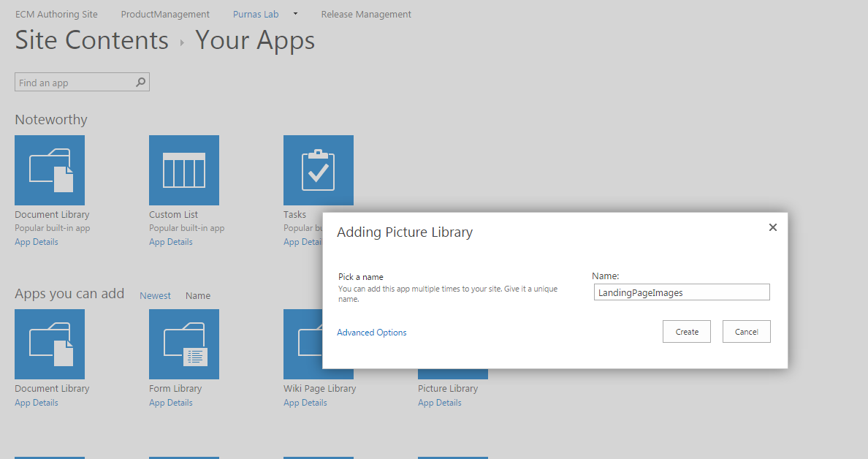This screenshot has height=459, width=868.
Task: Focus the Find an app search box
Action: pyautogui.click(x=75, y=83)
